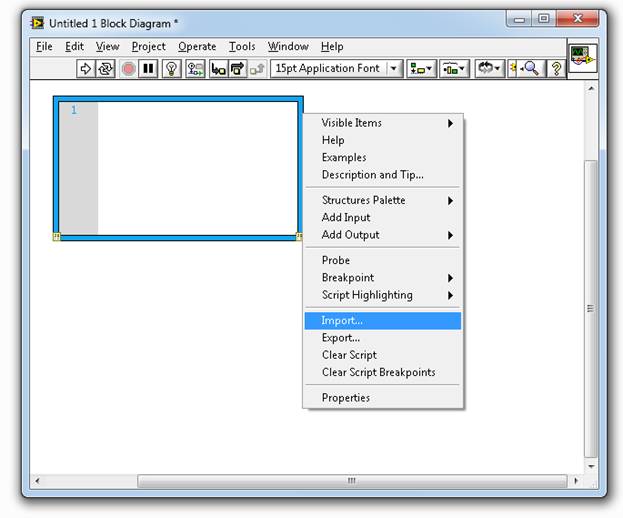Click the Run arrow toolbar button
The image size is (623, 518).
(x=85, y=69)
